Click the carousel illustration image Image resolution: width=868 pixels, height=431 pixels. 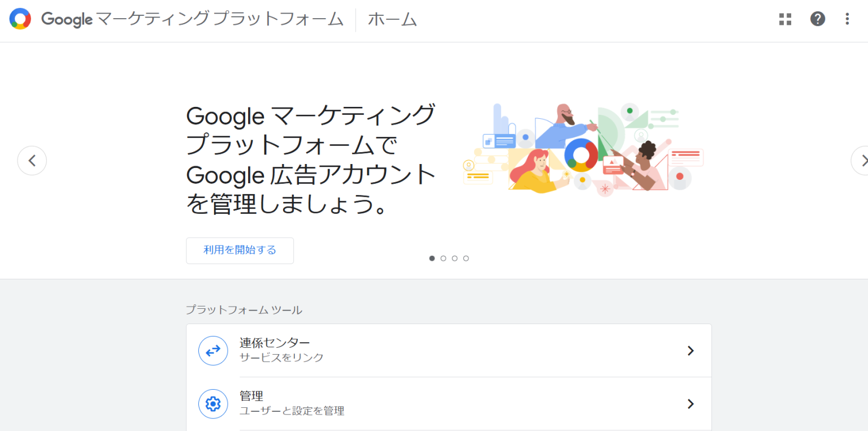point(583,149)
